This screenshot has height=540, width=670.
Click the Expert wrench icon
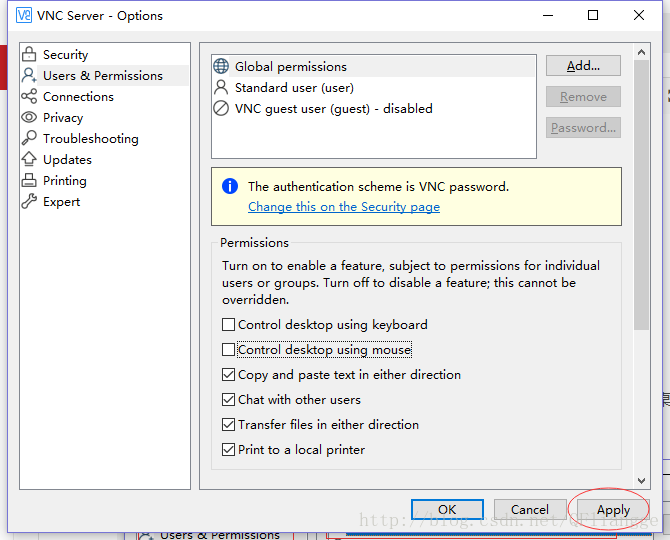[29, 201]
